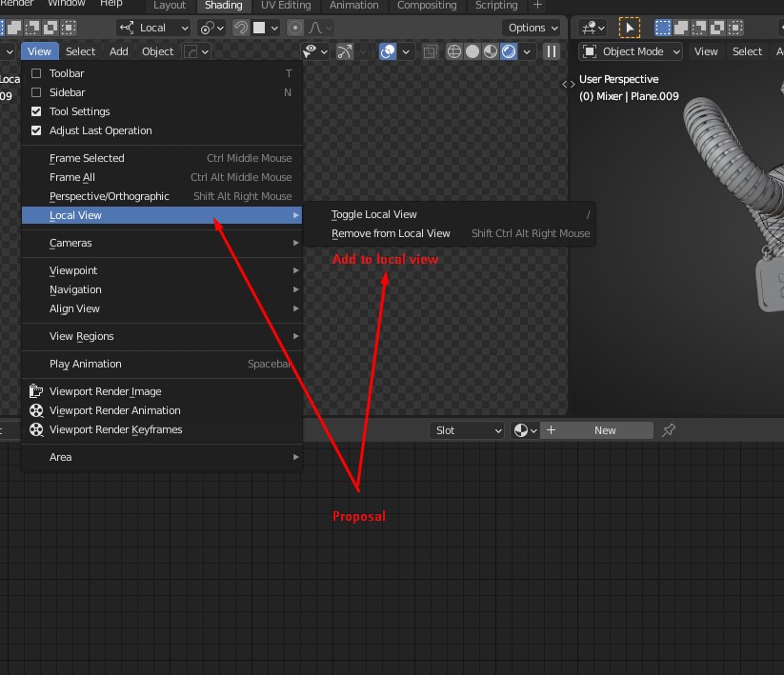Switch to Solid viewport shading

(x=472, y=51)
